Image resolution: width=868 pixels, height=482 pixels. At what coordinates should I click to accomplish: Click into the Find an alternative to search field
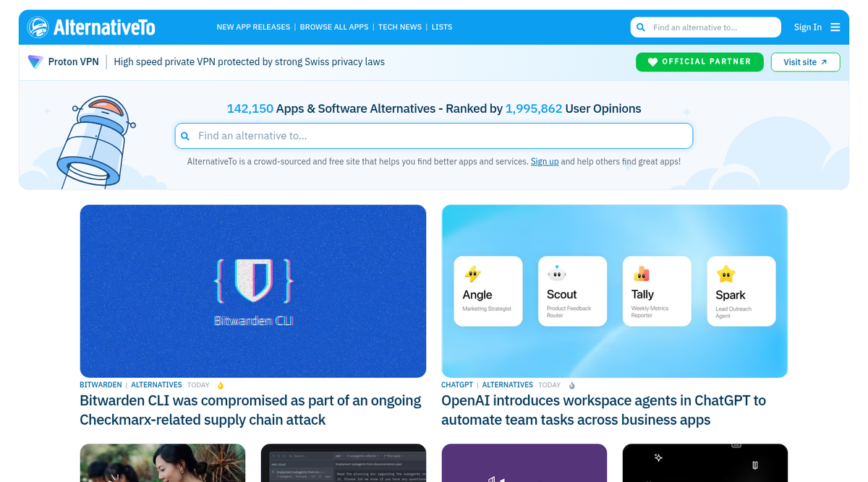(x=434, y=136)
